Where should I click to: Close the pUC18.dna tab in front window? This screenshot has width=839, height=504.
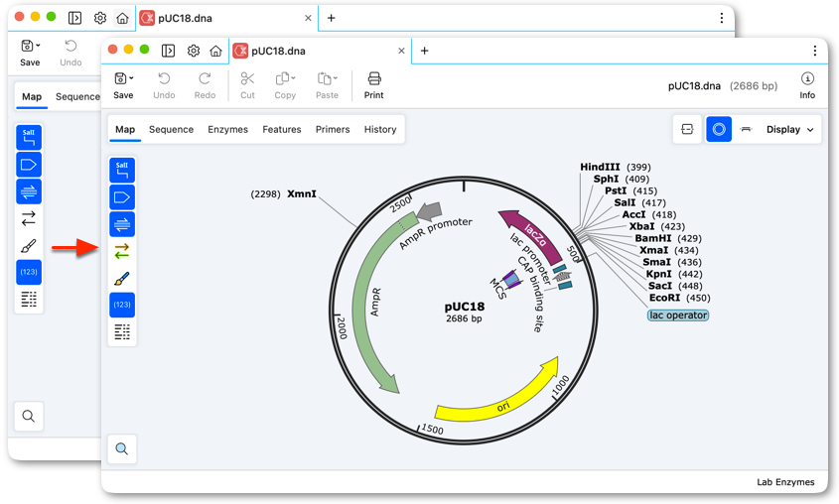pyautogui.click(x=401, y=51)
